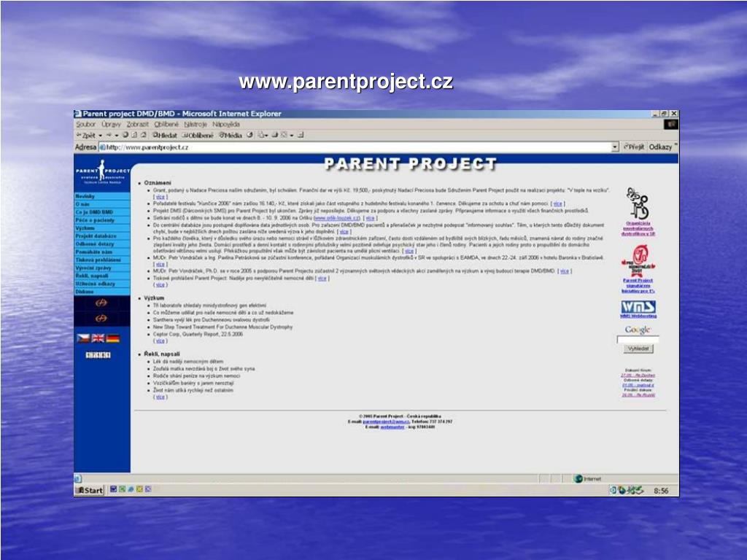747x560 pixels.
Task: Click the red 1% ribbon badge image
Action: click(x=638, y=260)
